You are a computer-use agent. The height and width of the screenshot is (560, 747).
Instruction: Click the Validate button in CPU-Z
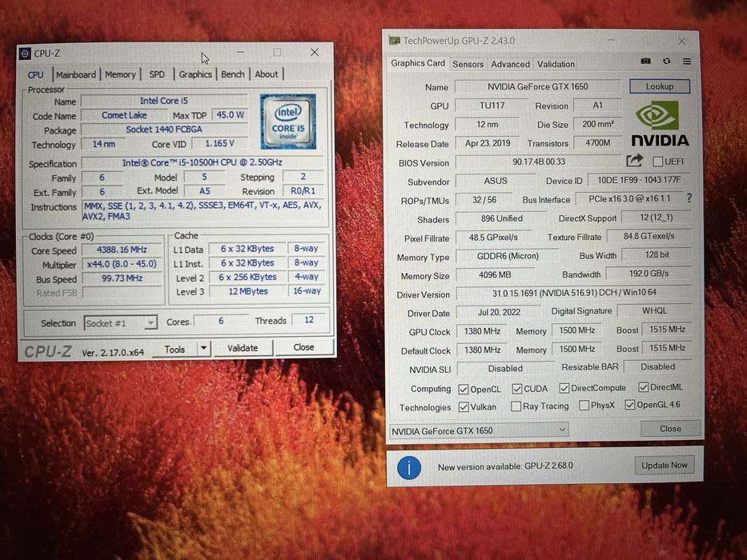pyautogui.click(x=243, y=348)
